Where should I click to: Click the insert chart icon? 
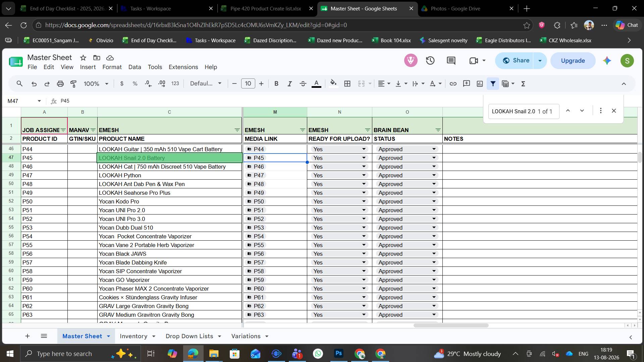(480, 84)
